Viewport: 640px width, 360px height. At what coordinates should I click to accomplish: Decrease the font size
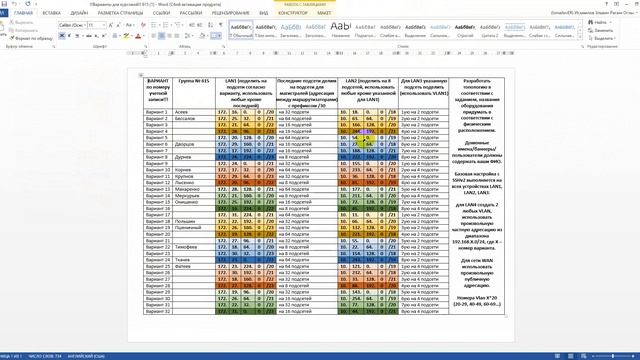pyautogui.click(x=118, y=25)
